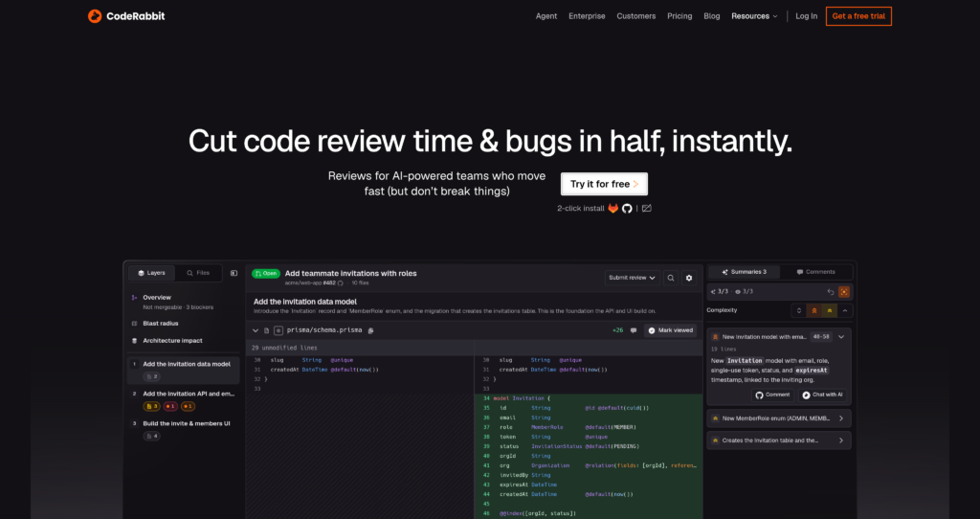Screen dimensions: 980x519
Task: Click the orange arrow in Try it for free
Action: (x=635, y=185)
